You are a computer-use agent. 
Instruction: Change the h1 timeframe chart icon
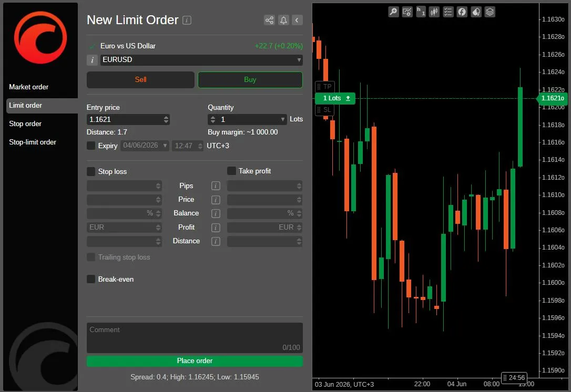pos(421,12)
